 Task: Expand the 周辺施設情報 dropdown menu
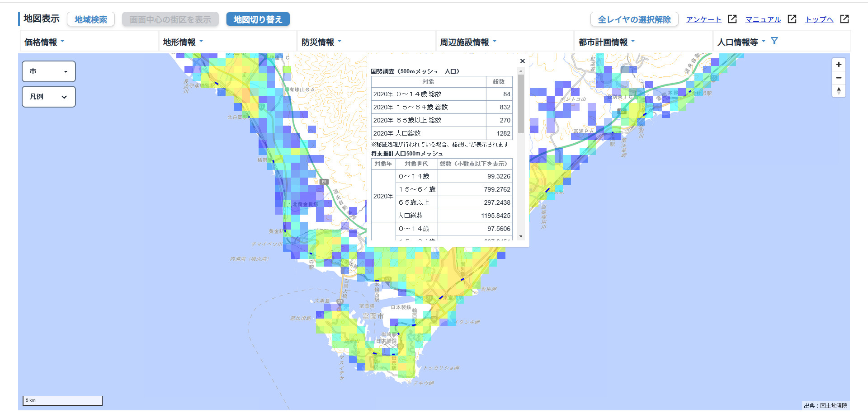tap(468, 42)
